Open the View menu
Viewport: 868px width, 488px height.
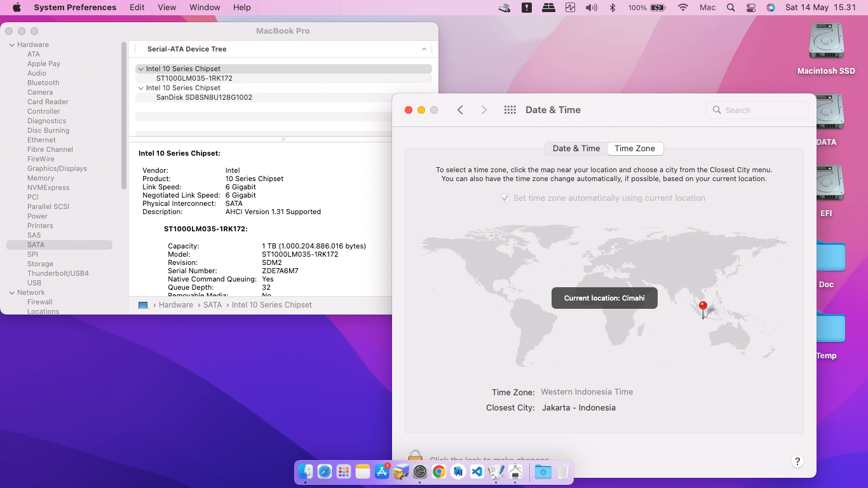coord(167,8)
